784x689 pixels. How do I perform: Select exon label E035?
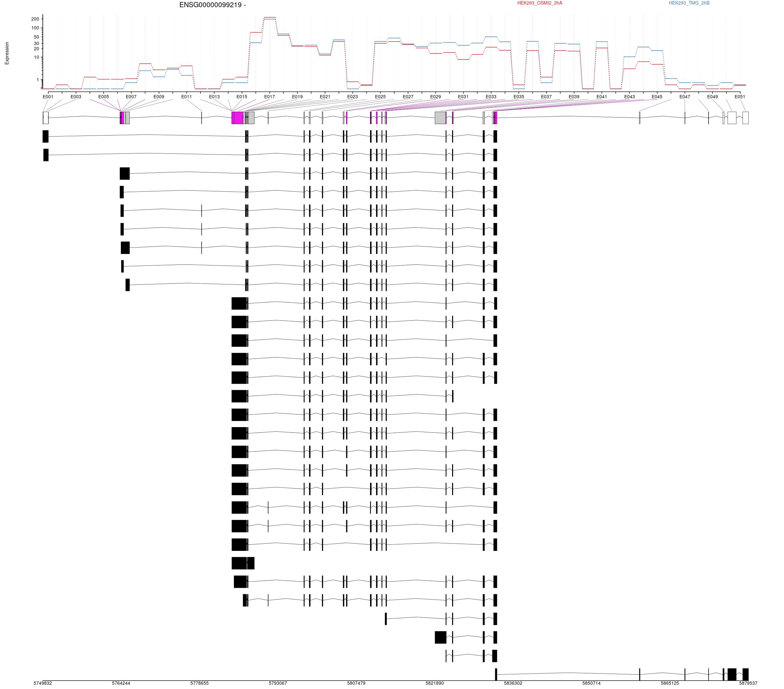pos(518,97)
